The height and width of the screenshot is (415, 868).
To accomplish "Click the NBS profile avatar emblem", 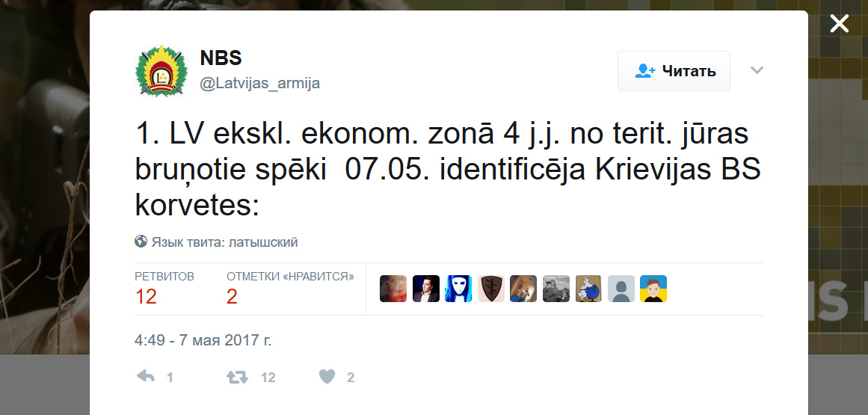I will pyautogui.click(x=161, y=71).
